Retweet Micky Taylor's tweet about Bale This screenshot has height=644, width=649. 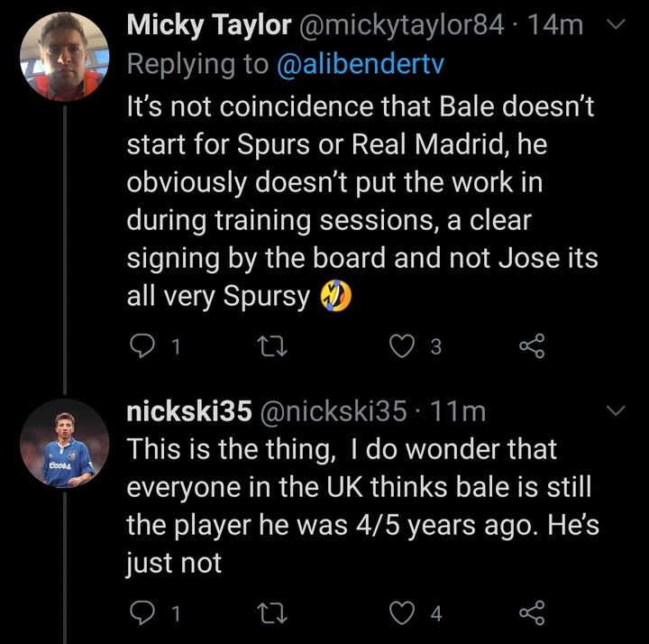click(272, 345)
